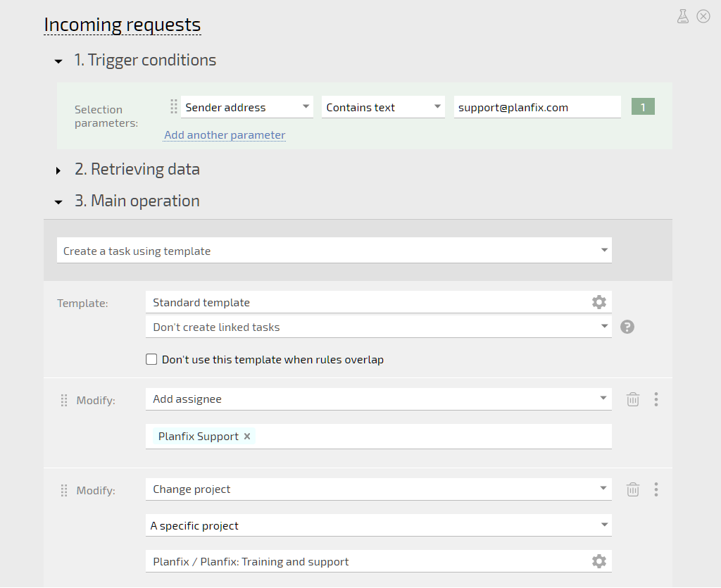
Task: Collapse the Trigger conditions section
Action: point(58,61)
